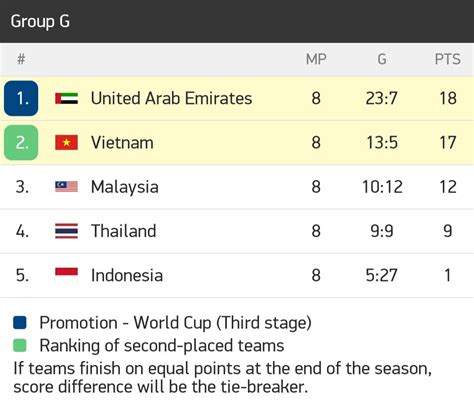Click UAE's 23:7 goals score

pyautogui.click(x=382, y=98)
